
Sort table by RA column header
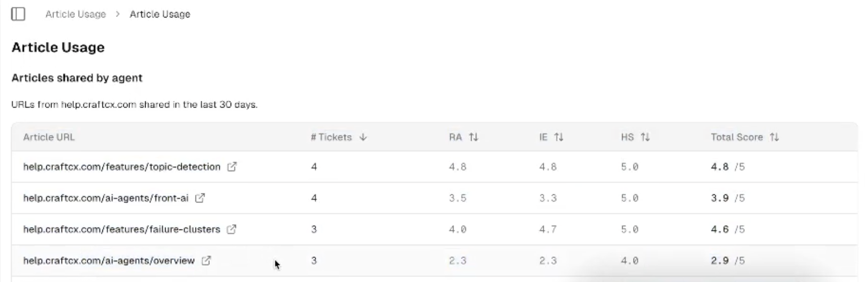[455, 137]
